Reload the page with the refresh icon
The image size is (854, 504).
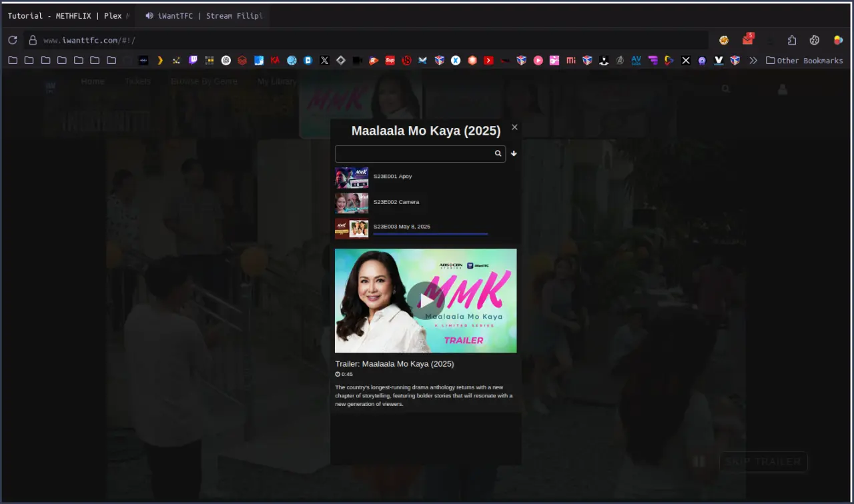pyautogui.click(x=12, y=40)
